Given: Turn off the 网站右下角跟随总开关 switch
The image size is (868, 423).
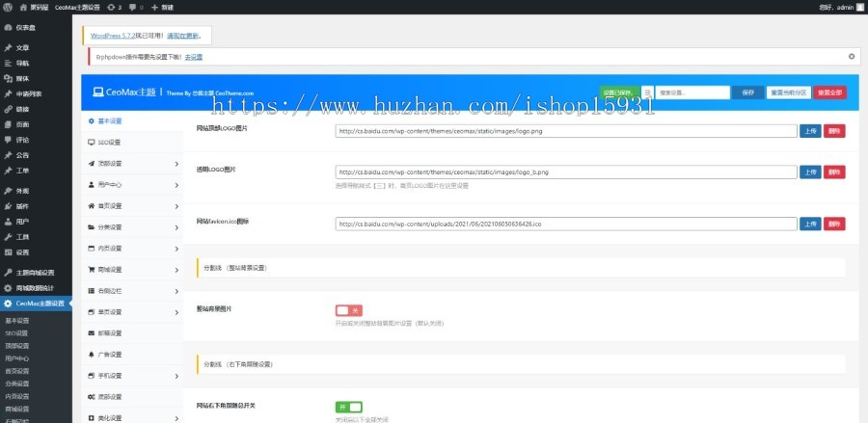Looking at the screenshot, I should click(x=349, y=408).
